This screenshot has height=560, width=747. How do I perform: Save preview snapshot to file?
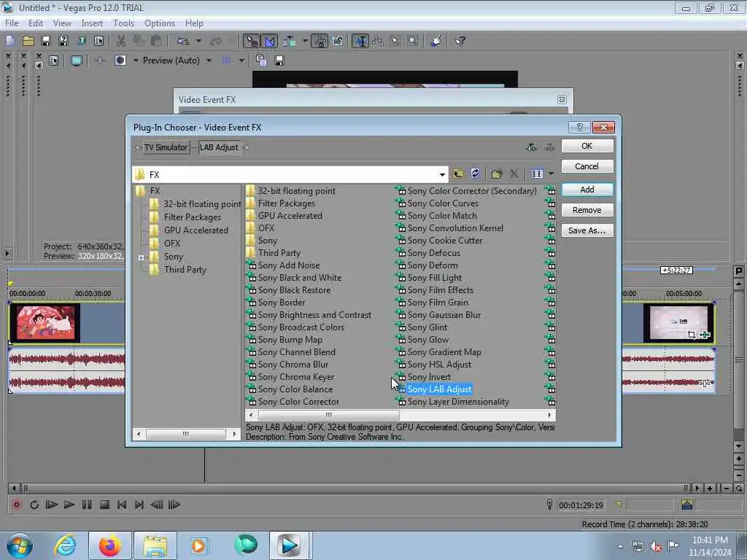coord(279,61)
